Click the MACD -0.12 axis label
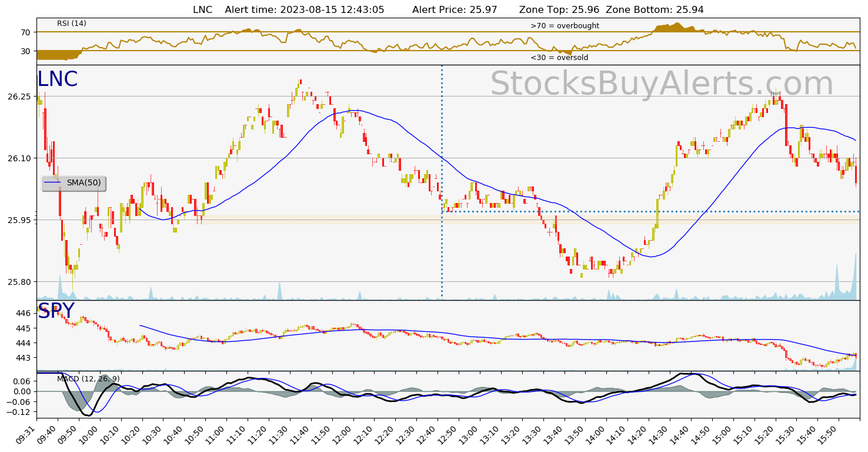Image resolution: width=868 pixels, height=452 pixels. (19, 412)
